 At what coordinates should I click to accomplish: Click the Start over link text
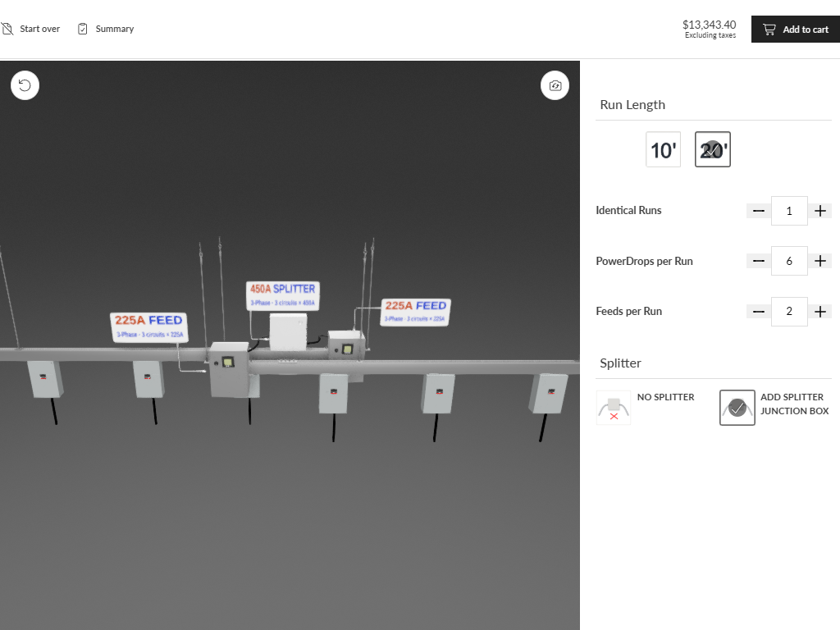[x=39, y=29]
